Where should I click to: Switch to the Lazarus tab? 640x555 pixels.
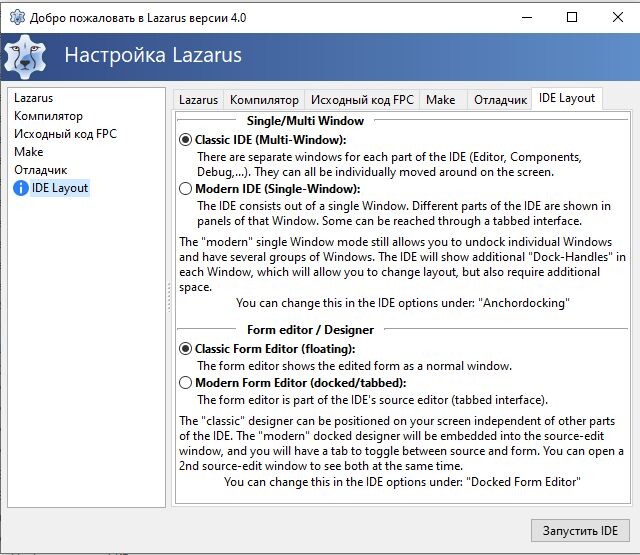coord(198,100)
